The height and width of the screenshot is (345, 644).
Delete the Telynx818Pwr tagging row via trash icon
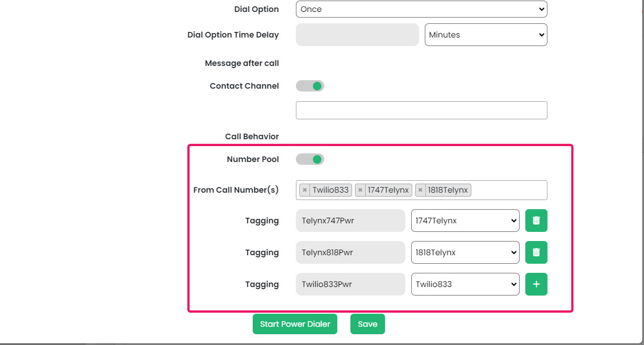(536, 252)
